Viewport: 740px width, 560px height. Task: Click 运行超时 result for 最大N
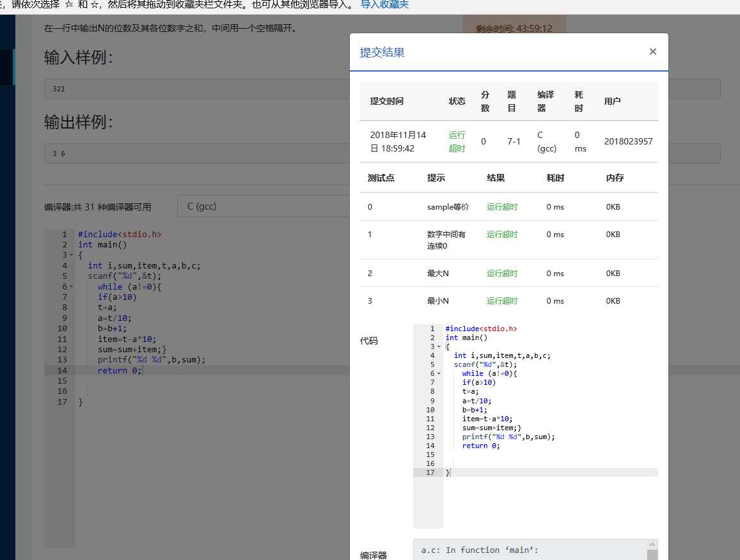(502, 273)
